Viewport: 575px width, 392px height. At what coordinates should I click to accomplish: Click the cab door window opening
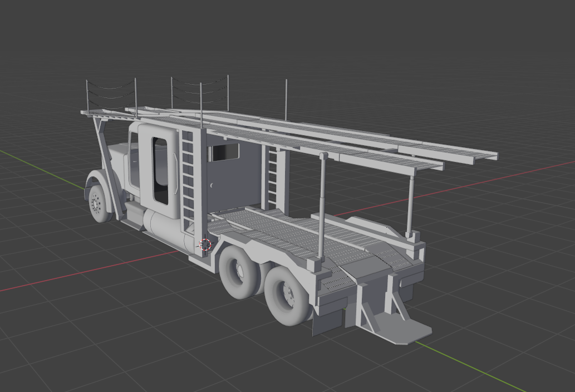160,170
